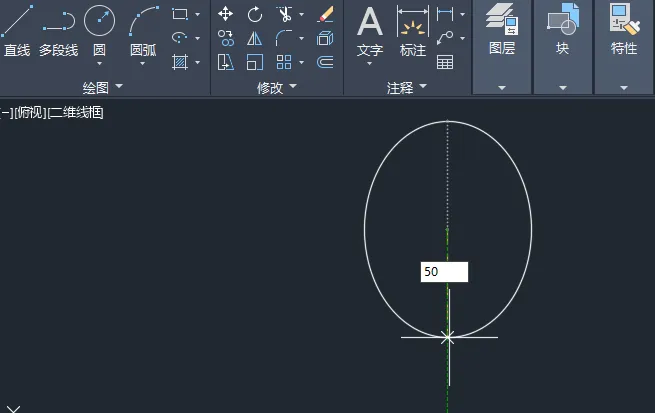The image size is (655, 413).
Task: Open the Text (文字) tool
Action: point(370,33)
